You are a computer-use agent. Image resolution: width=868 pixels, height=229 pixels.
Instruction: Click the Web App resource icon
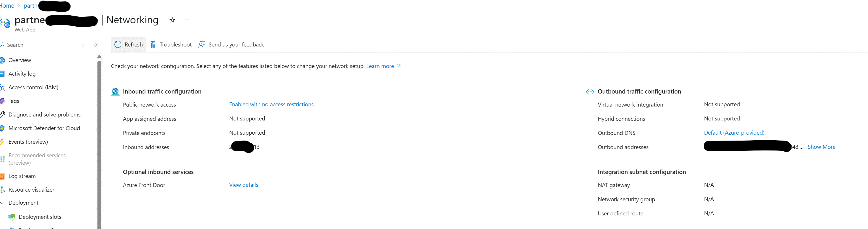coord(5,23)
